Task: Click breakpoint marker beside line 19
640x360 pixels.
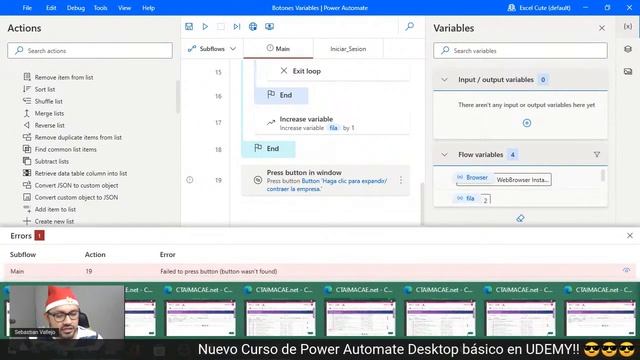Action: (190, 180)
